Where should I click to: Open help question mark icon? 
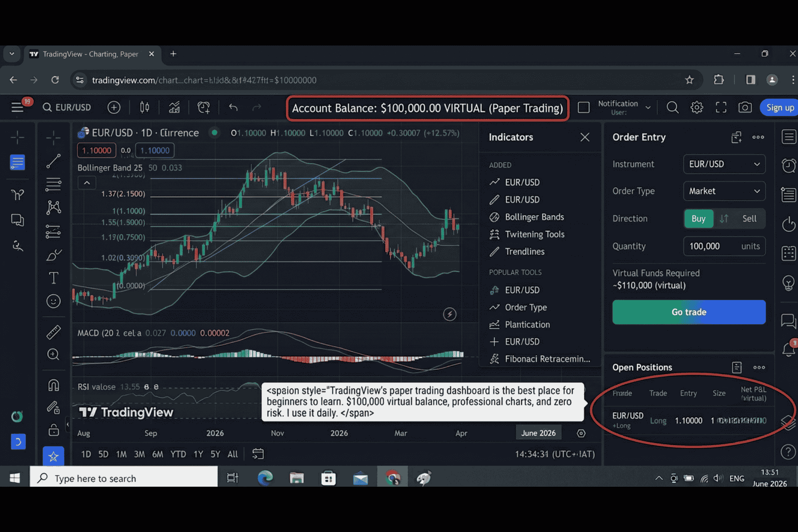[x=788, y=452]
